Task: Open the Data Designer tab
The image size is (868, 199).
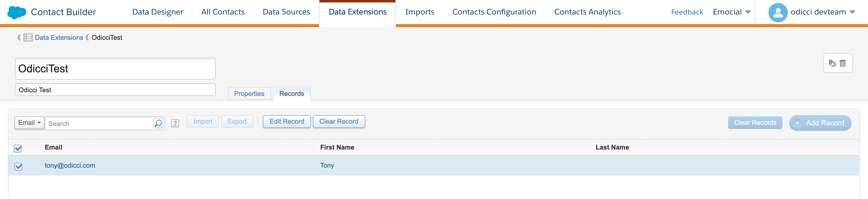Action: [157, 12]
